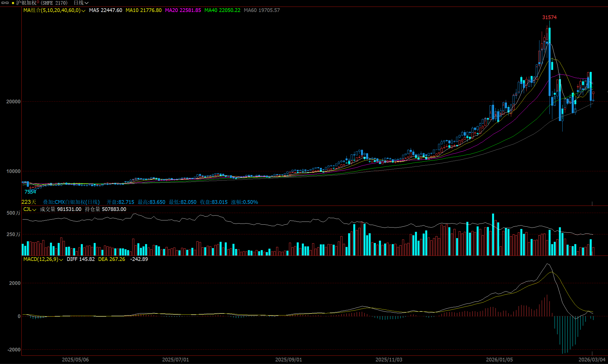Screen dimensions: 608x364
Task: Click the 叠加:CMX白银加权(日线) overlay label
Action: (71, 202)
